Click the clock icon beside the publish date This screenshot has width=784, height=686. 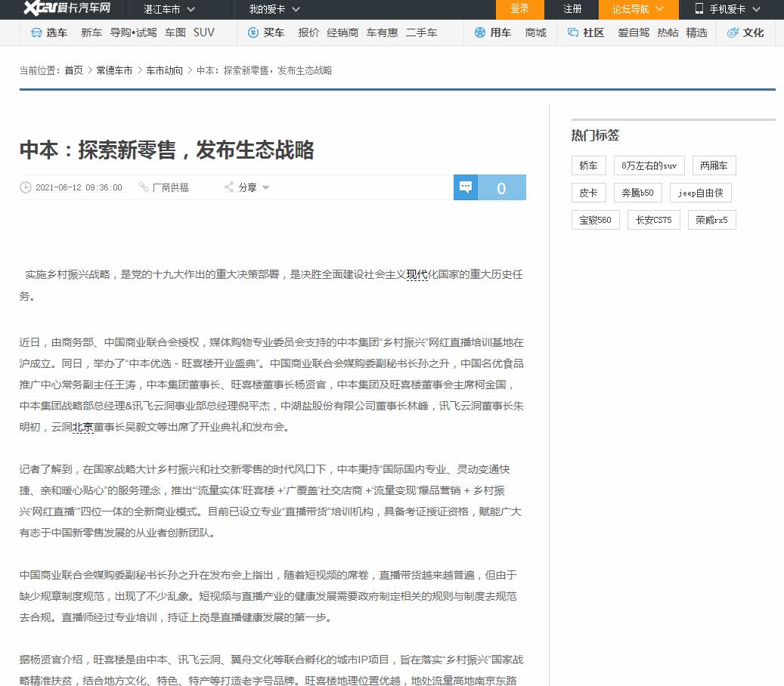tap(26, 187)
